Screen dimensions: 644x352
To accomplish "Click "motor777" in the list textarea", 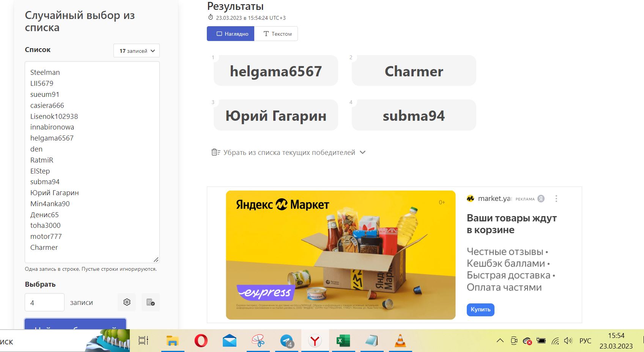I will click(x=46, y=236).
